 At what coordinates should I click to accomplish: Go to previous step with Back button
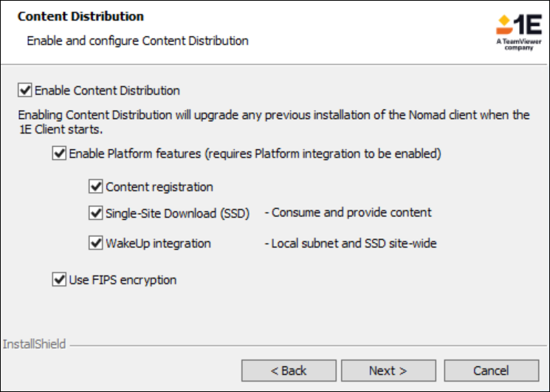pos(288,370)
